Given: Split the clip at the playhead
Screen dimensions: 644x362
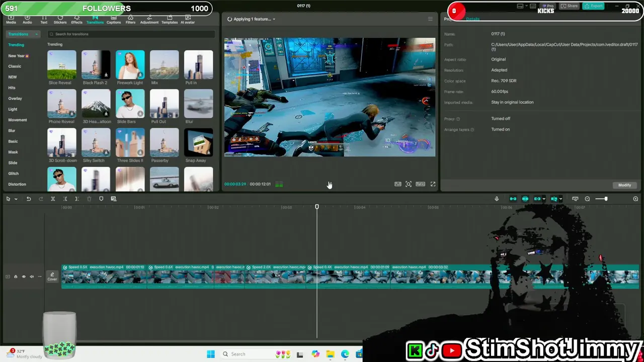Looking at the screenshot, I should (53, 199).
